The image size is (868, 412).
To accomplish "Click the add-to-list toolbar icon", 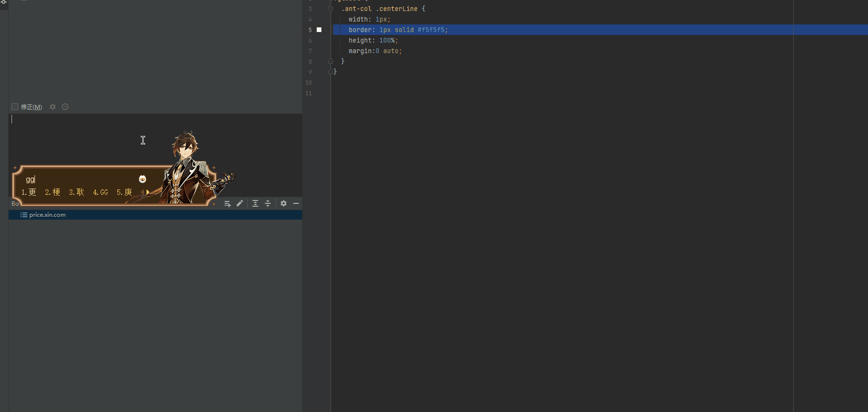I will coord(228,203).
